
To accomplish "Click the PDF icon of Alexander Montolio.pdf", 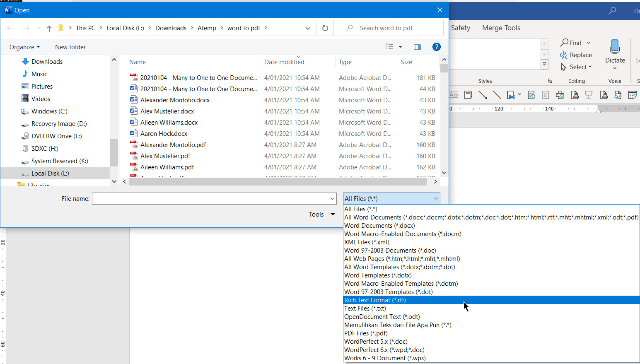I will (x=134, y=145).
